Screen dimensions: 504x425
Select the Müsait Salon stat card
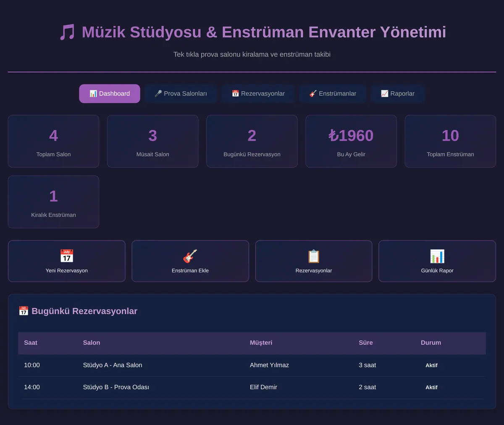pos(153,141)
